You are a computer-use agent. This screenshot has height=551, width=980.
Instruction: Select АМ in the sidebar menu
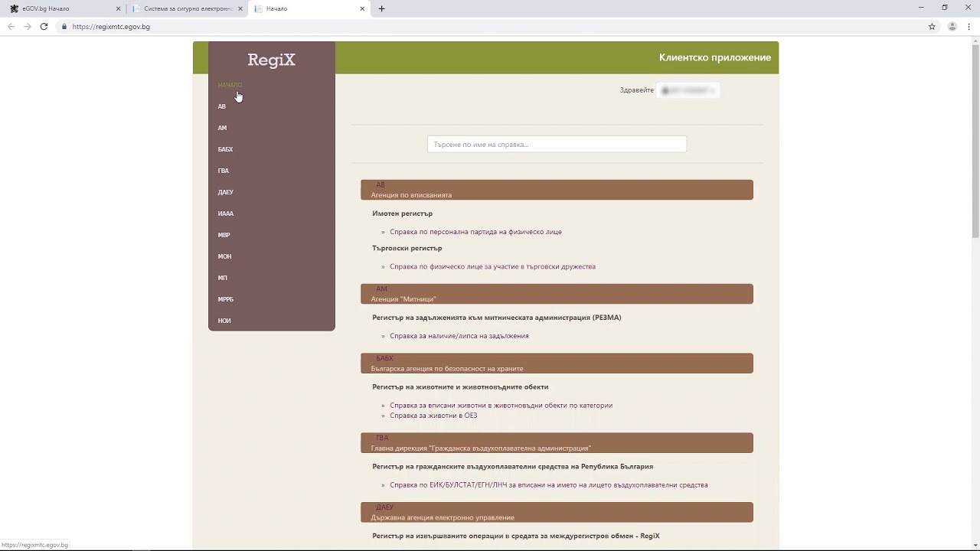coord(222,128)
